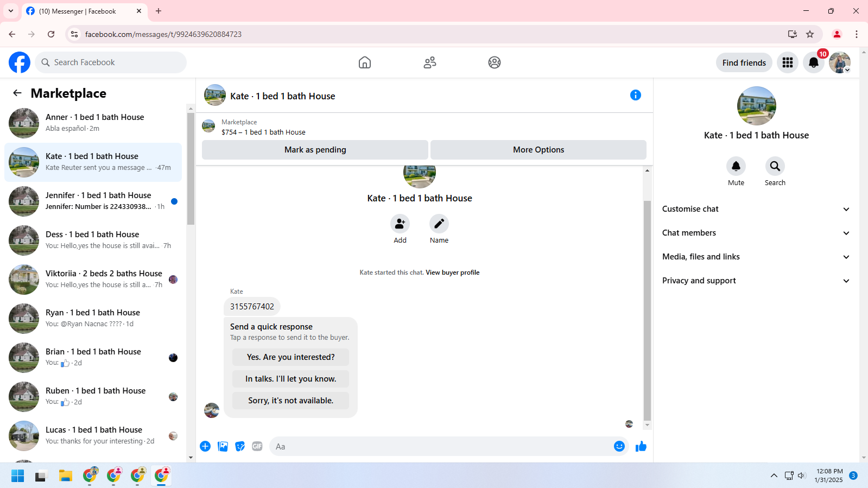Expand the Chat members section
This screenshot has height=488, width=868.
coord(756,233)
